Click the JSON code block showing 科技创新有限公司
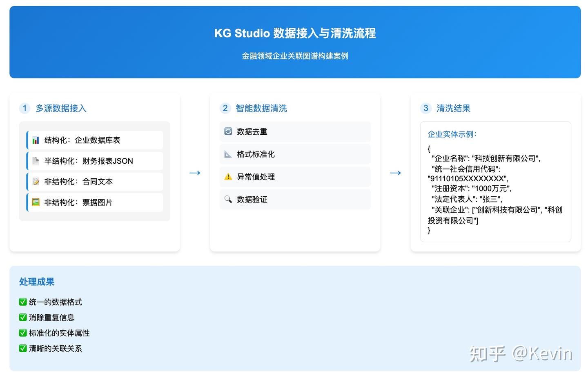 point(495,190)
